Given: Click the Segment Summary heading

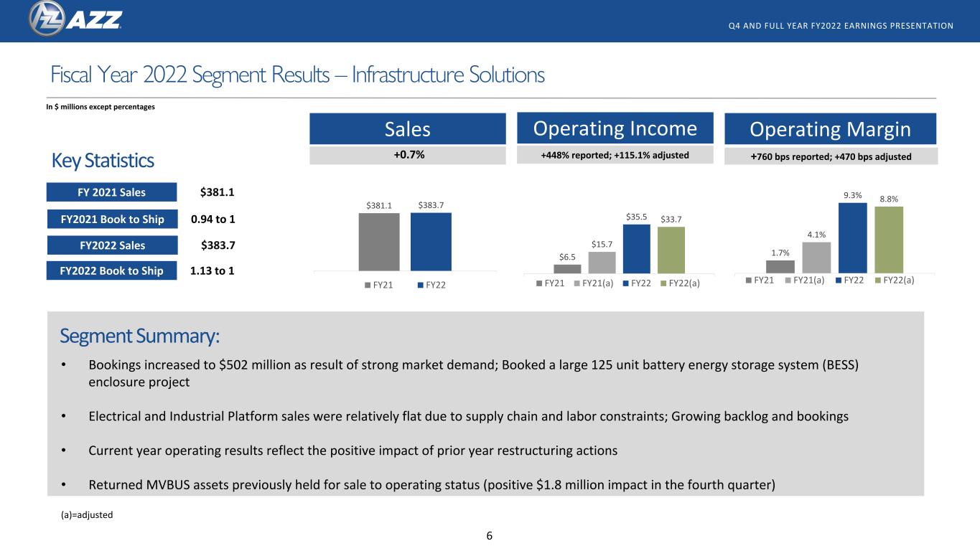Looking at the screenshot, I should (x=139, y=336).
